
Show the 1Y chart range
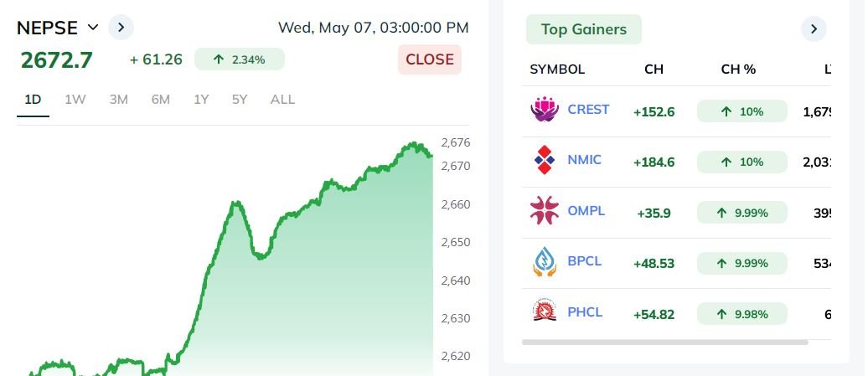pos(201,100)
